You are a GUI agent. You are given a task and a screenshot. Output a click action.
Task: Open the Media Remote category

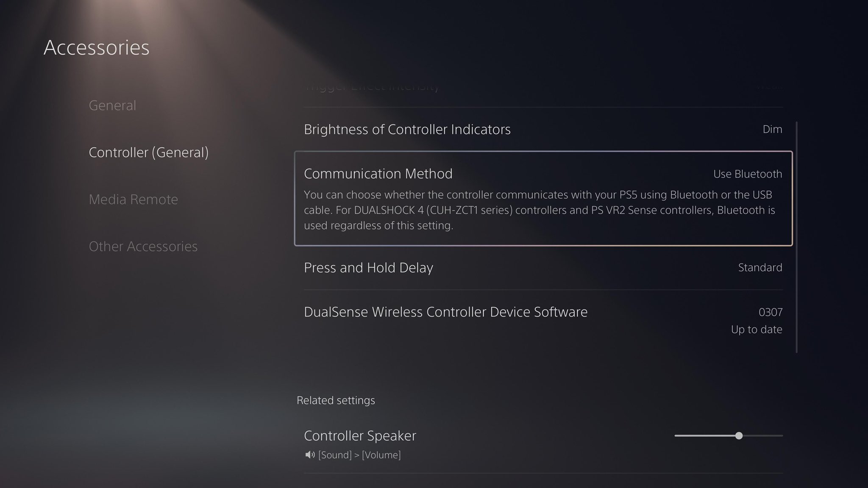point(133,199)
